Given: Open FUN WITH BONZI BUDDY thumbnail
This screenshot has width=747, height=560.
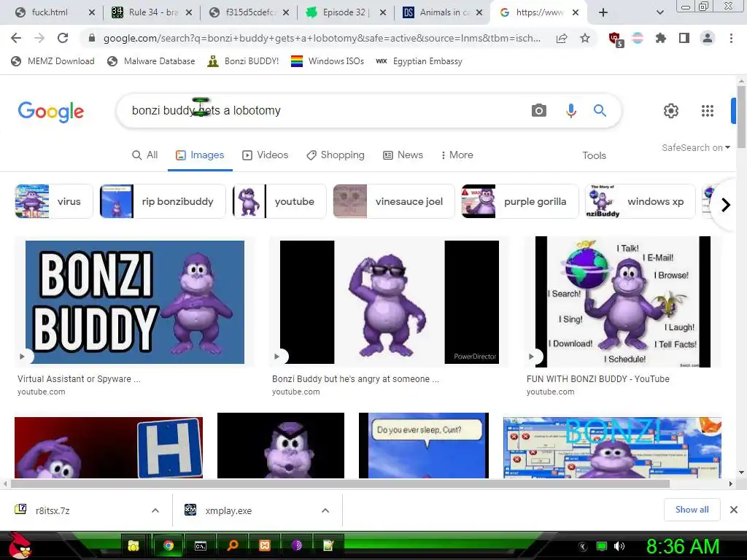Looking at the screenshot, I should coord(623,302).
